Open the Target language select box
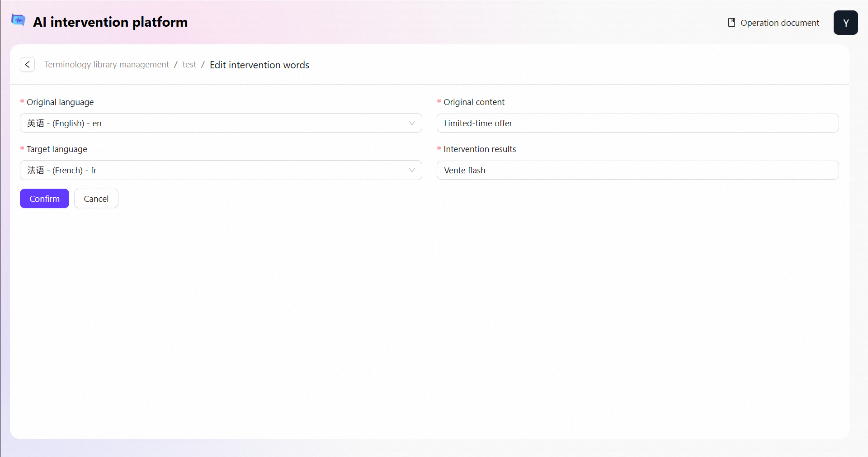The width and height of the screenshot is (868, 457). tap(217, 170)
